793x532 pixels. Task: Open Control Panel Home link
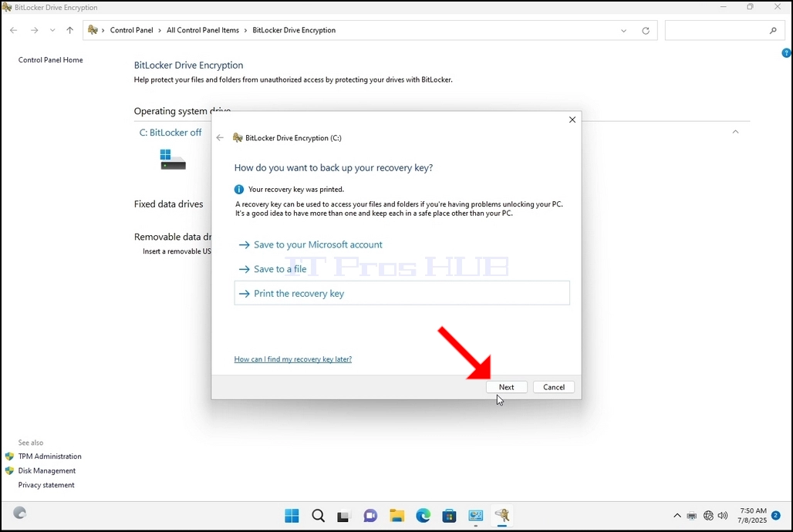click(51, 59)
